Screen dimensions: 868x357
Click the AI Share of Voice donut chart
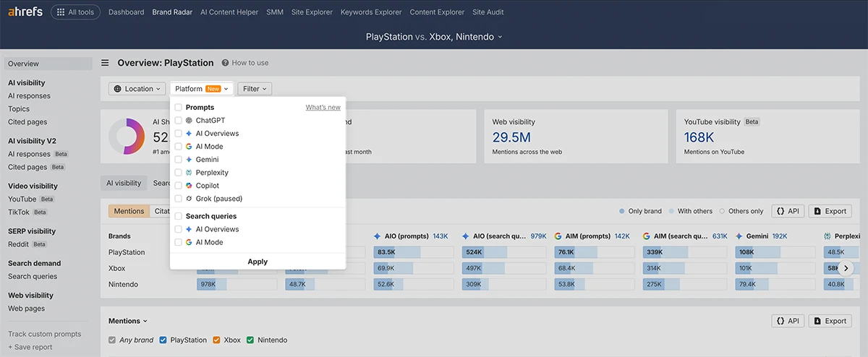point(127,136)
